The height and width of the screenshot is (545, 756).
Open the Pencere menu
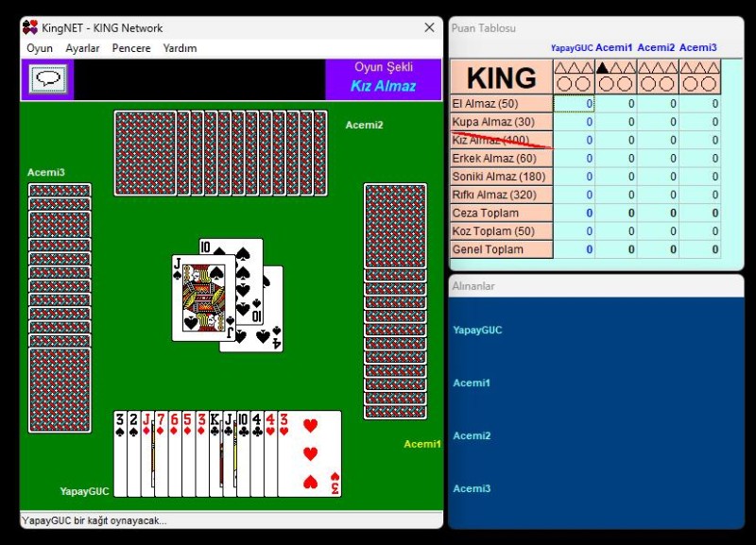[131, 48]
